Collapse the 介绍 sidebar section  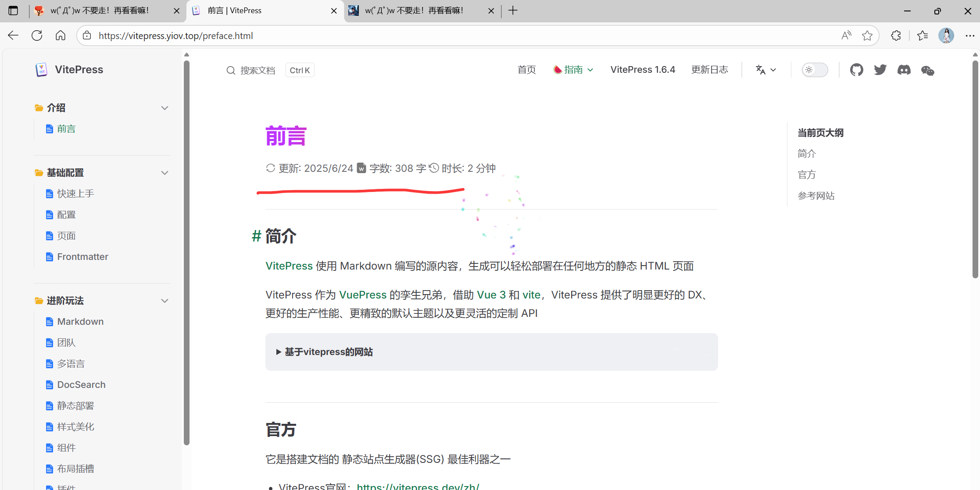click(165, 108)
